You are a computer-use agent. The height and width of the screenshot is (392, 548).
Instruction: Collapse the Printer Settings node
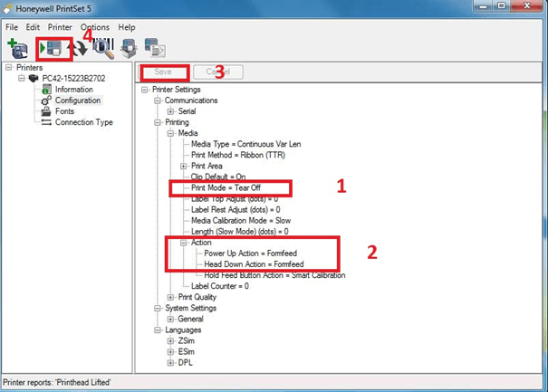pos(144,90)
